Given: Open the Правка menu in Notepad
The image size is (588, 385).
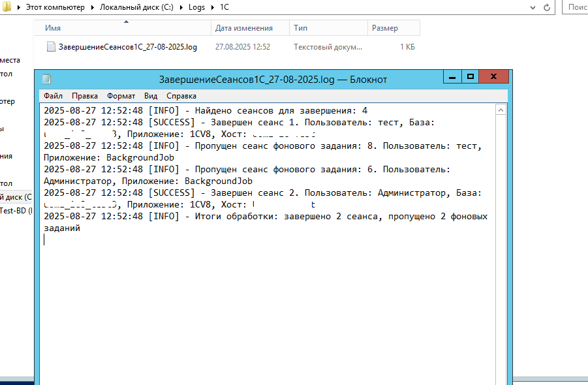Looking at the screenshot, I should (85, 96).
